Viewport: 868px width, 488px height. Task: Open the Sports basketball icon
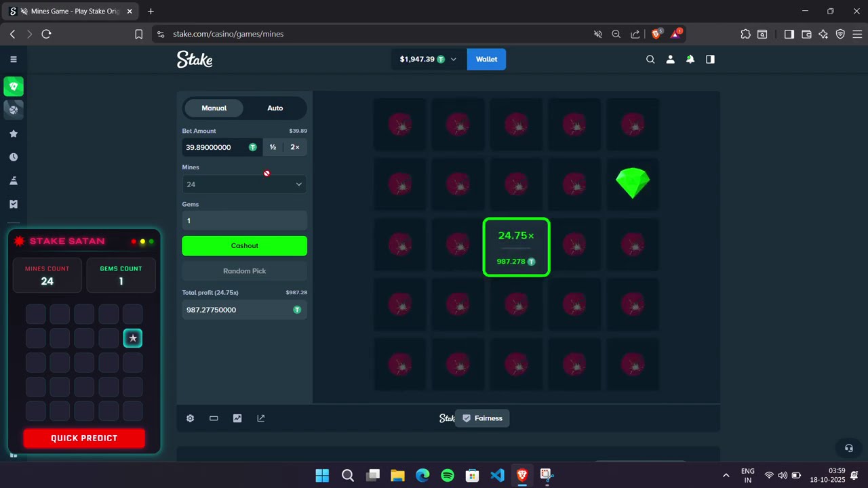13,109
